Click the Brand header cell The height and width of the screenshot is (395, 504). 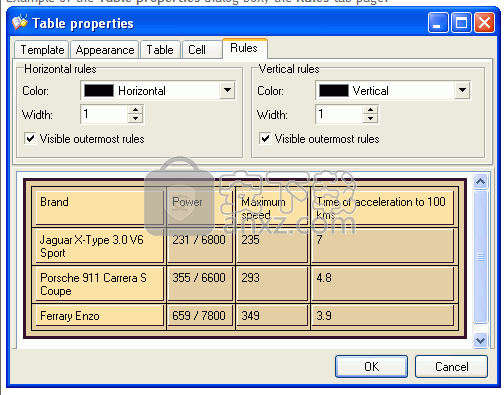(99, 207)
